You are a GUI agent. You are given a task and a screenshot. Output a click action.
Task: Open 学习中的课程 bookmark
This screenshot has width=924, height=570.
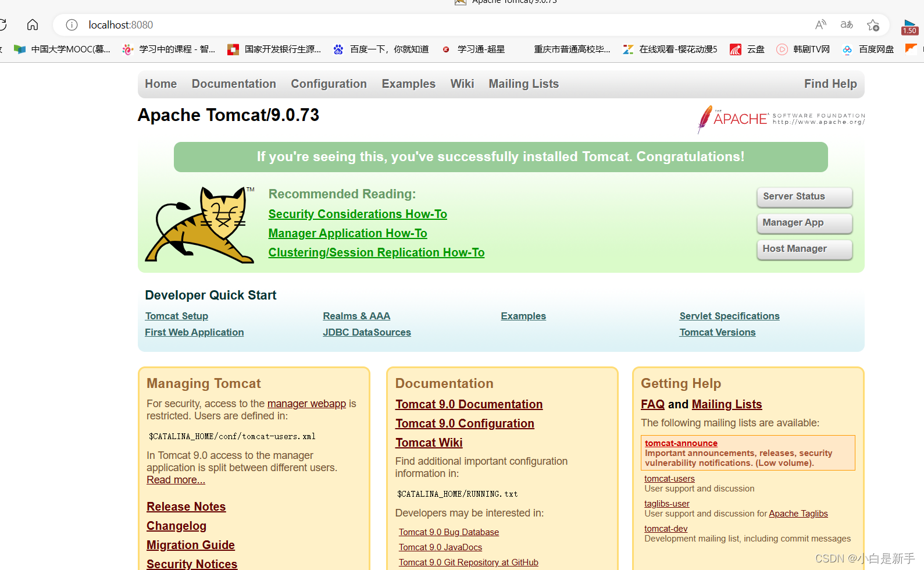tap(169, 49)
